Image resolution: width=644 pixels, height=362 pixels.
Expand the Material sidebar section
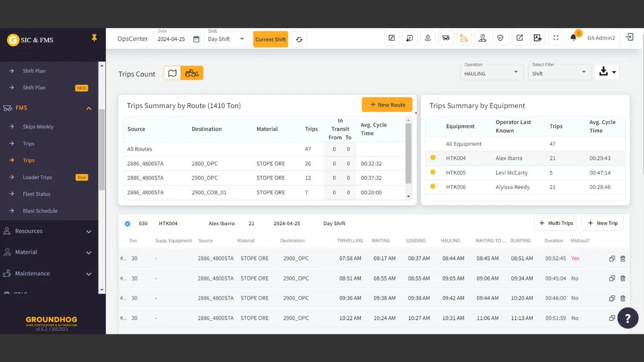89,252
